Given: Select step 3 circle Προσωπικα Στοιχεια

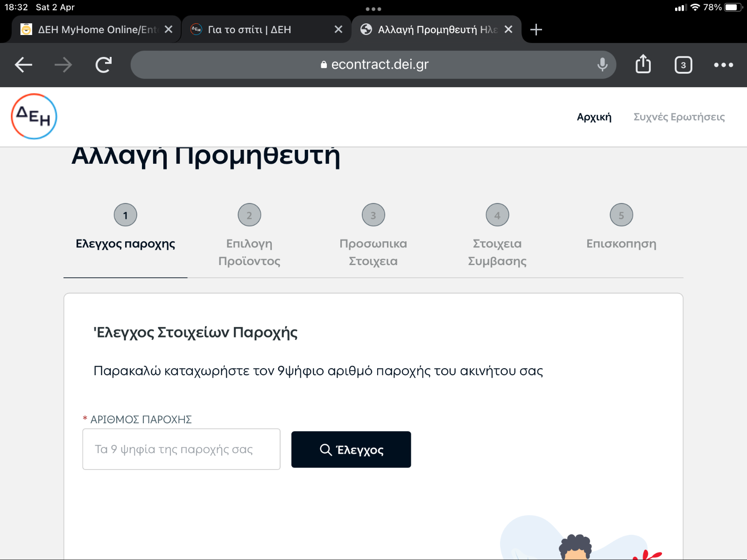Looking at the screenshot, I should coord(373,215).
